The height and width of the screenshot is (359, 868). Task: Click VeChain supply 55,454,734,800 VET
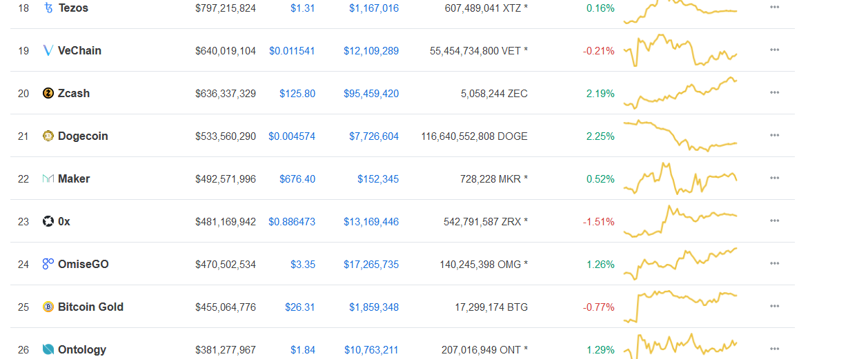pos(479,51)
